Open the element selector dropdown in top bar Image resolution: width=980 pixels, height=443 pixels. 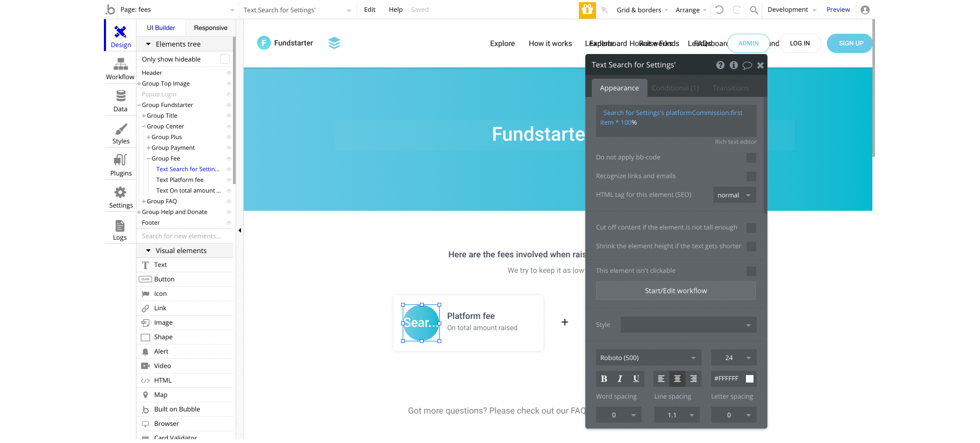pyautogui.click(x=297, y=10)
